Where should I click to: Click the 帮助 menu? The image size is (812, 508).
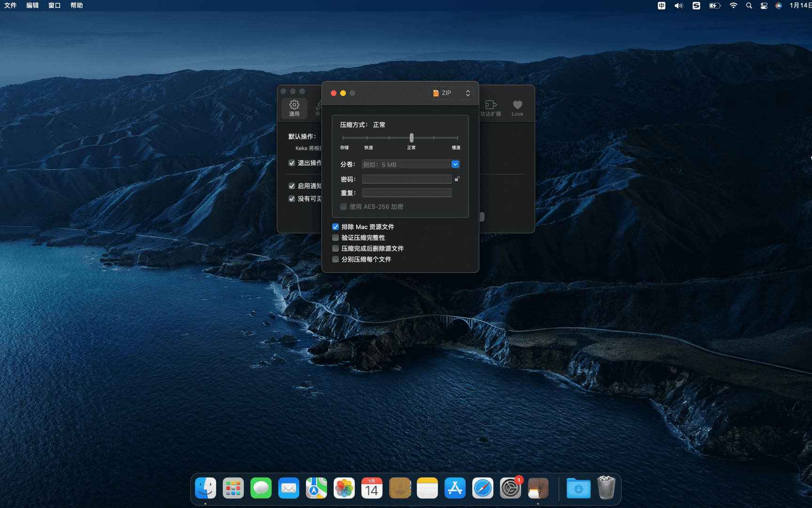point(77,6)
